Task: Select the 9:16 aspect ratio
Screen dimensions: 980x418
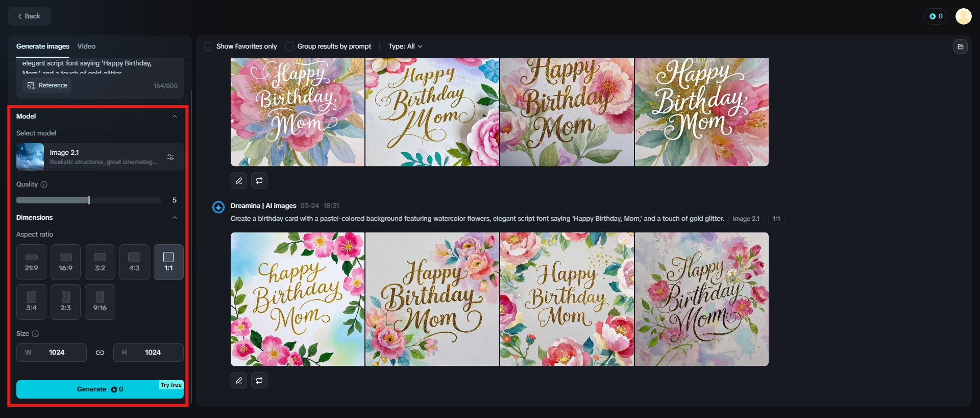Action: 100,302
